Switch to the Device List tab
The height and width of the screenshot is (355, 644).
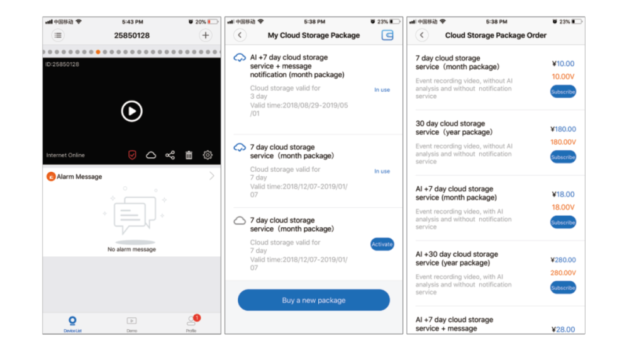coord(72,324)
